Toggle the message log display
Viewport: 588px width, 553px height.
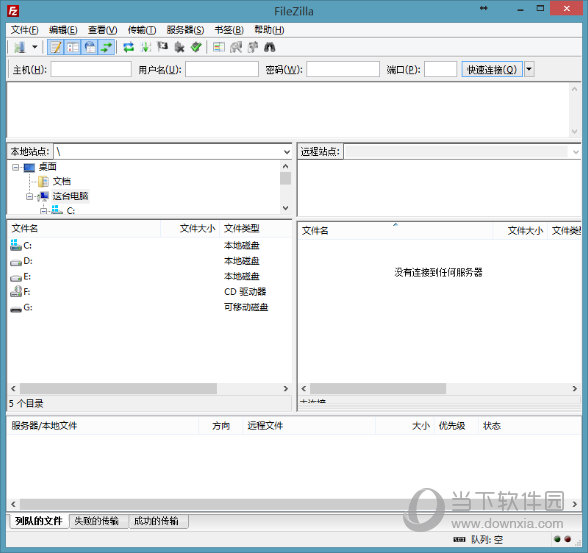pos(56,47)
